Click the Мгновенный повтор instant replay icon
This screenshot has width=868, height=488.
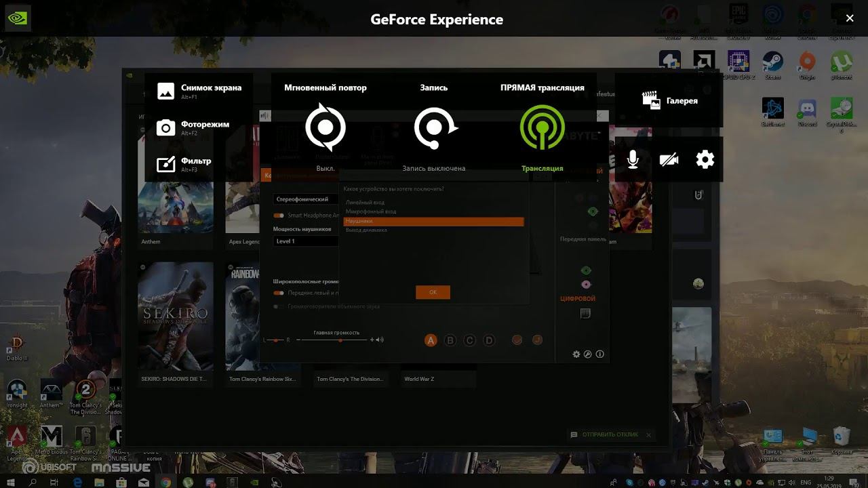(x=325, y=127)
